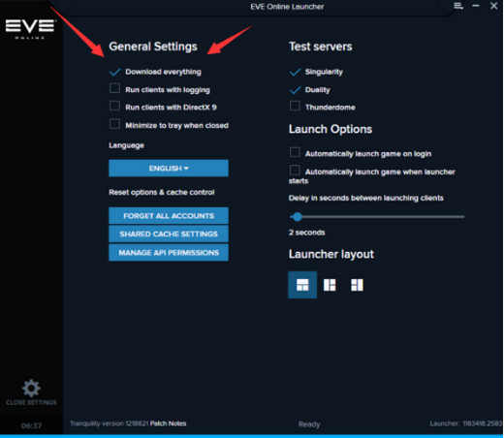
Task: Select the second launcher layout icon
Action: click(x=330, y=285)
